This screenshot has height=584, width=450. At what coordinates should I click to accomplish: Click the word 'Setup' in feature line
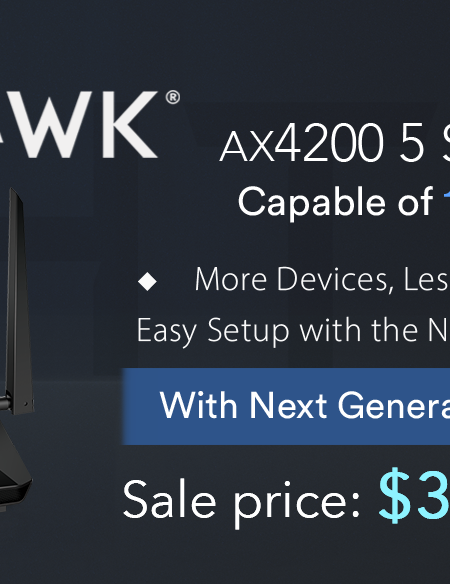click(248, 331)
